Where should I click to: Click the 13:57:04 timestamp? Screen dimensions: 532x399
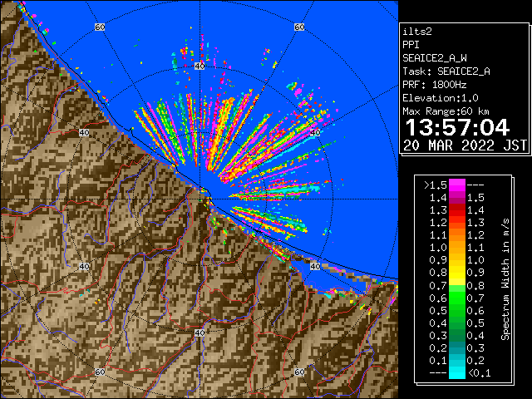point(457,127)
